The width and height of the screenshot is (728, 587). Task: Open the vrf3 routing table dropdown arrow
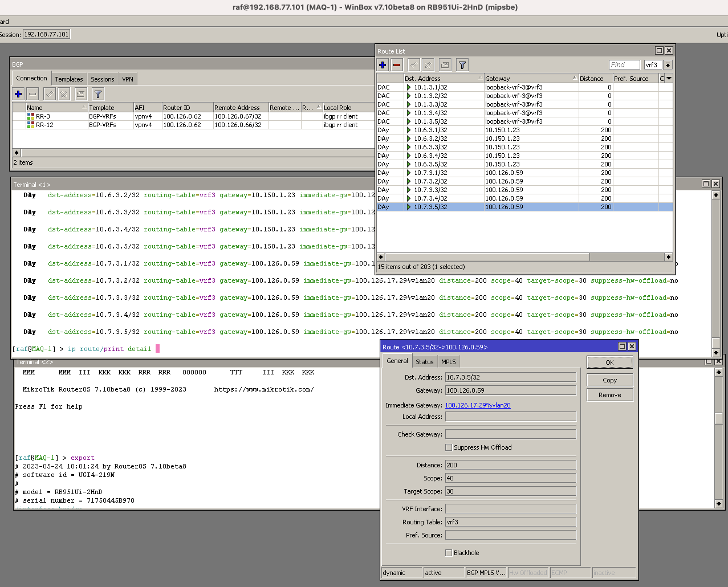point(668,65)
